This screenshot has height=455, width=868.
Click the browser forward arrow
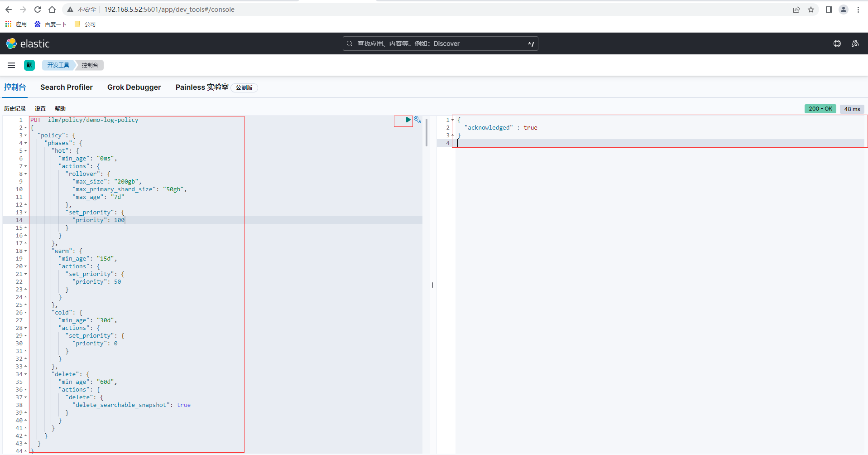tap(23, 10)
